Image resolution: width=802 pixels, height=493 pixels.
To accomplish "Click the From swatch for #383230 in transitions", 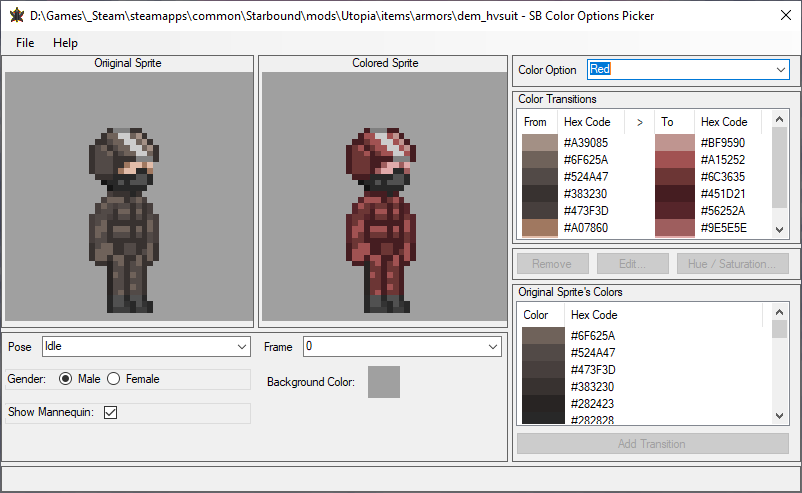I will coord(540,194).
